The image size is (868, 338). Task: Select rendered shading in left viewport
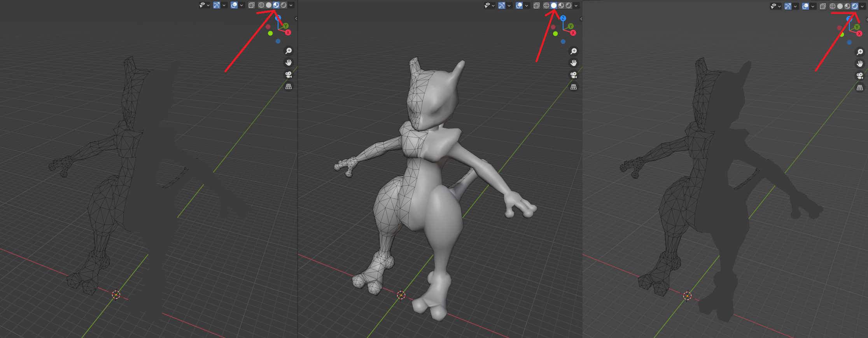pos(283,5)
